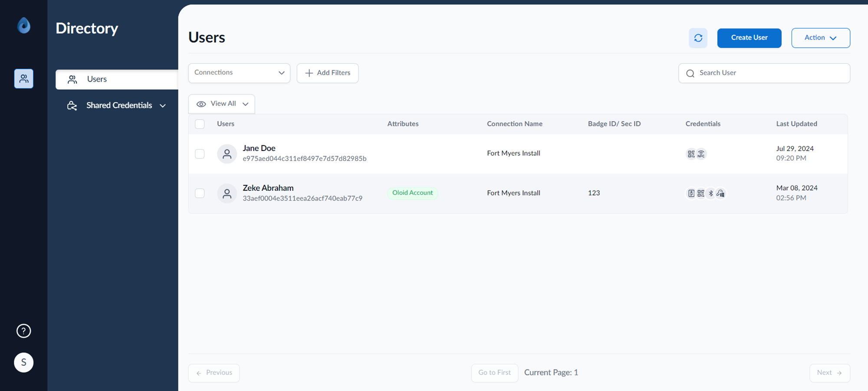Screen dimensions: 868x391
Task: Click Jane Doe's ID e975aed044c311ef8497e7d57d82985b
Action: 305,159
